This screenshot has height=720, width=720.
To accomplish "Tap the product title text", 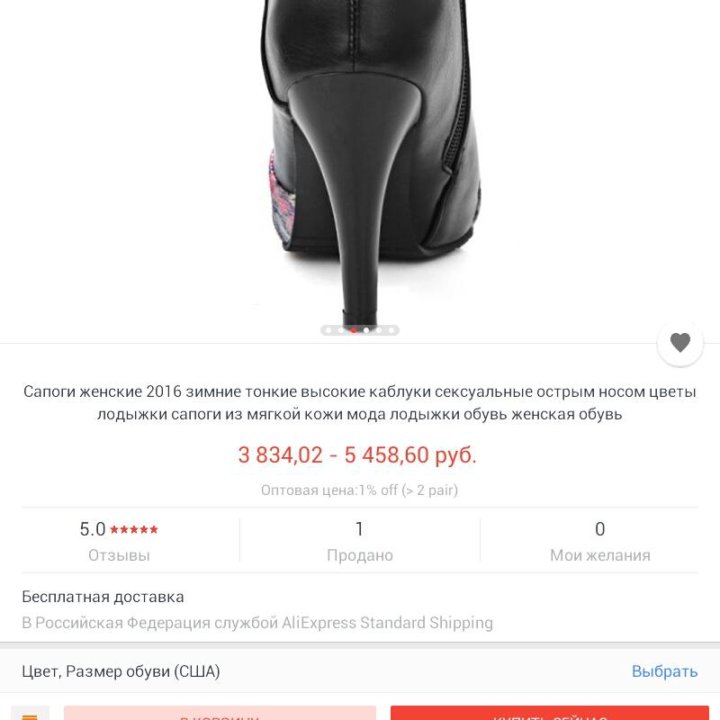I will 360,403.
